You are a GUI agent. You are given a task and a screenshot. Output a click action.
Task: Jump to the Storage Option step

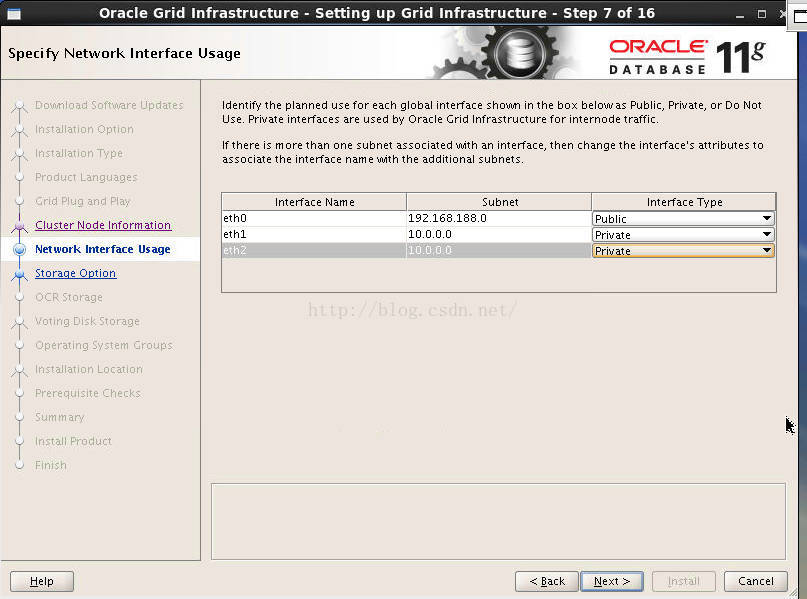(x=76, y=273)
